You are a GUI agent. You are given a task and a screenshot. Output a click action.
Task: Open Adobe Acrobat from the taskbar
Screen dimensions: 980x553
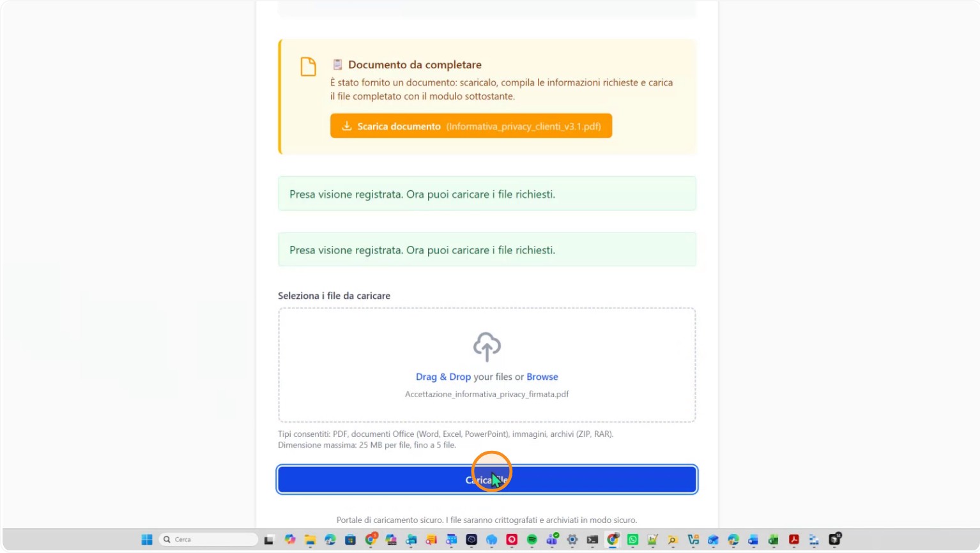point(794,540)
